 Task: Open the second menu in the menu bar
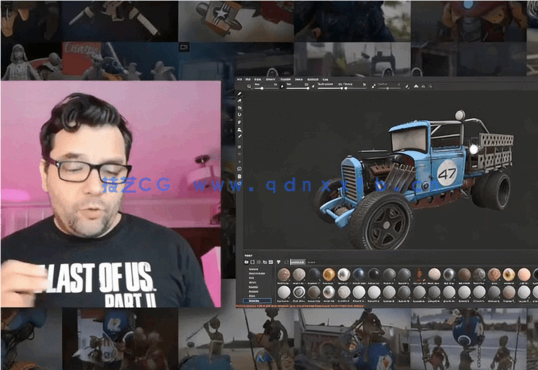coord(248,79)
